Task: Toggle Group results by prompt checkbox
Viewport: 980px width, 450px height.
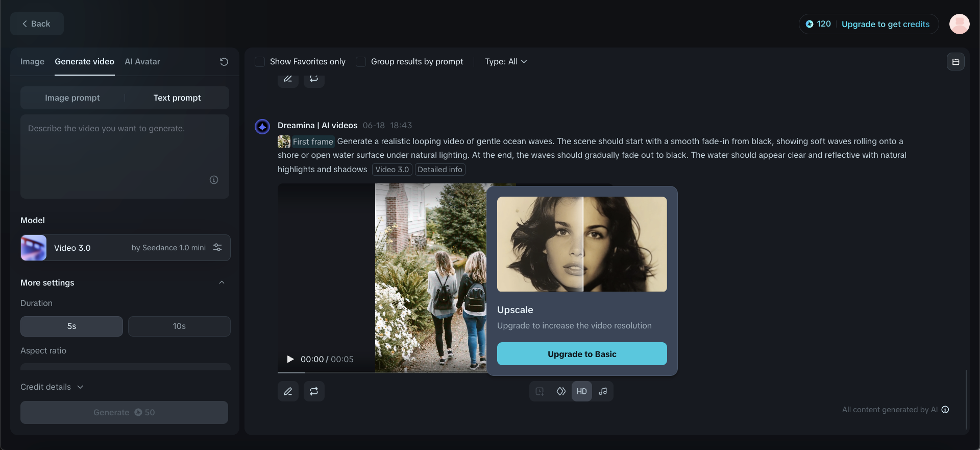Action: click(x=361, y=62)
